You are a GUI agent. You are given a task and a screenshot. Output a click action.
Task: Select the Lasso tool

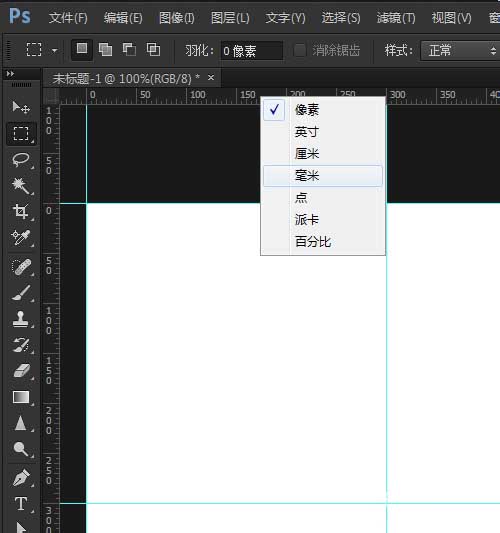click(21, 160)
